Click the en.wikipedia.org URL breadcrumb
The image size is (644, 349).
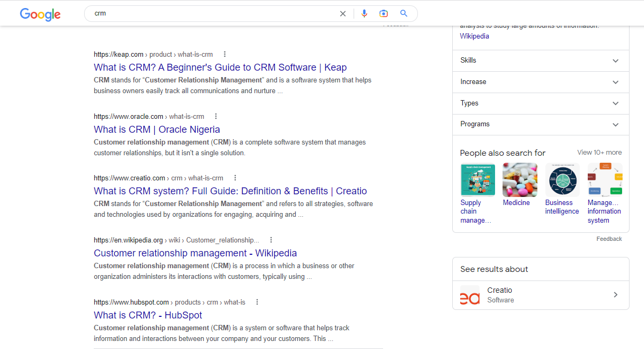coord(176,240)
